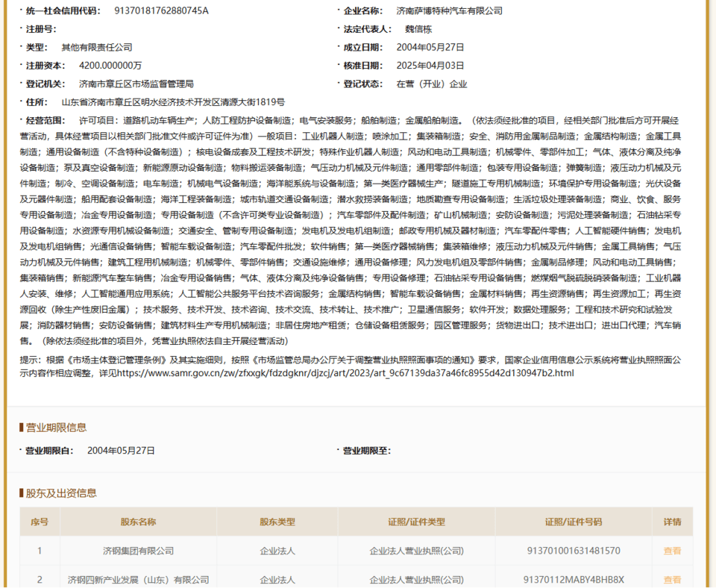Click 企业法人营业执照(公司) in row 1
The image size is (716, 588).
[416, 551]
